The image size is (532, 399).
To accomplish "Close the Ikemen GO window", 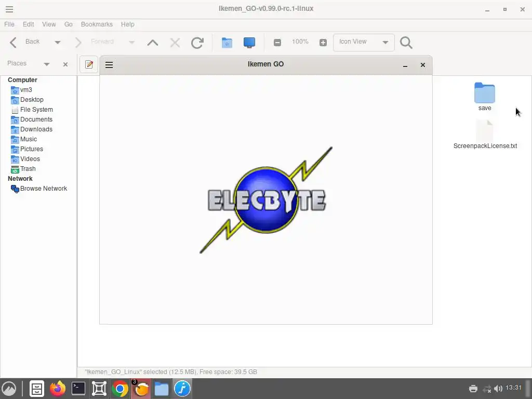I will pyautogui.click(x=423, y=65).
